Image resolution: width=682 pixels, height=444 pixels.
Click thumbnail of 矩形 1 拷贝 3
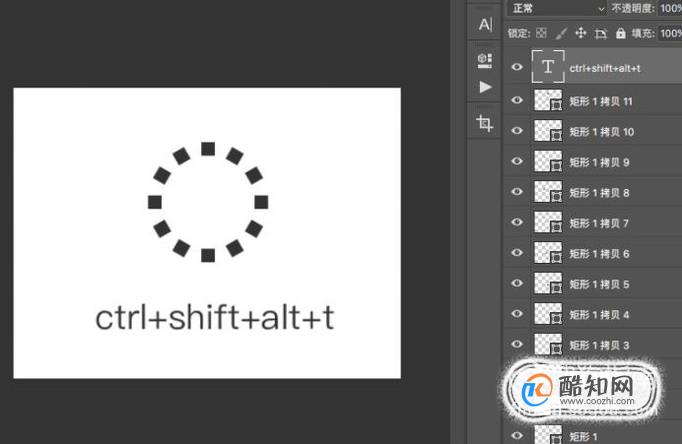point(548,344)
